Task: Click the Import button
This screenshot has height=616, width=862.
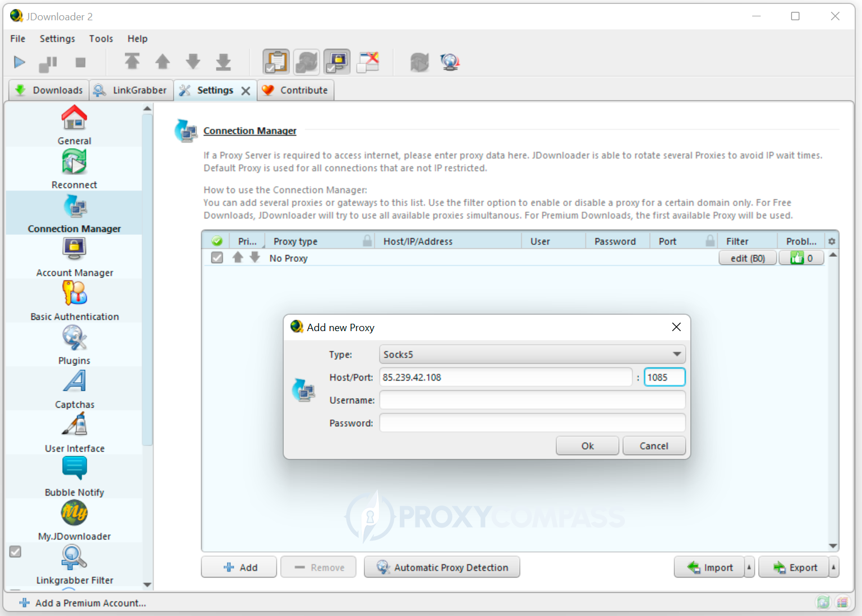Action: click(x=709, y=567)
